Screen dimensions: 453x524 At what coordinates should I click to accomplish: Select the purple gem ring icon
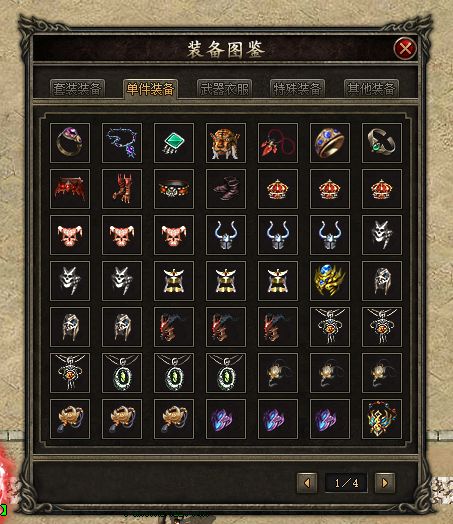pyautogui.click(x=70, y=143)
